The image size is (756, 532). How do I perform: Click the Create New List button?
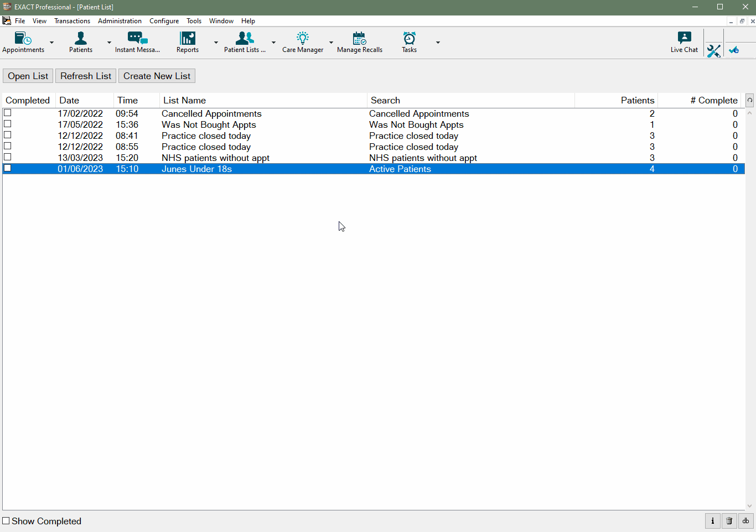click(x=156, y=75)
